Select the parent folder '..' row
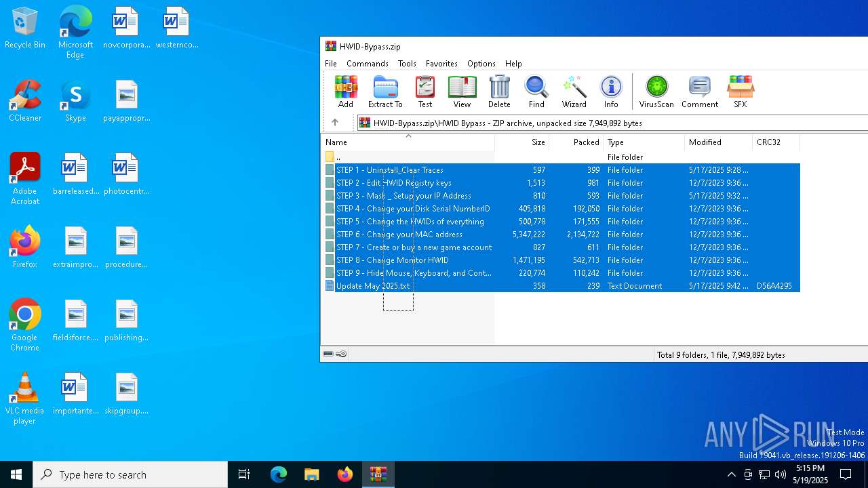This screenshot has width=868, height=488. [561, 157]
